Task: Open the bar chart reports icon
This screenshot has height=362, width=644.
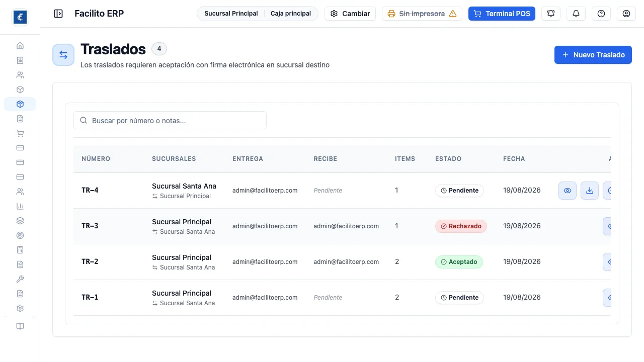Action: 20,206
